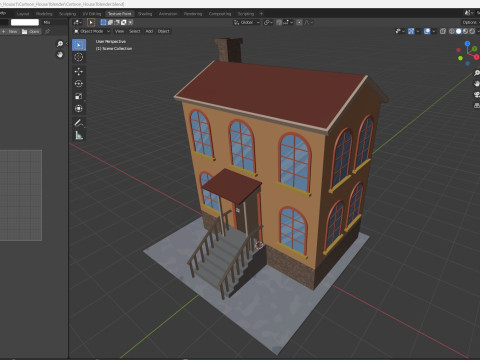Switch to the Modeling workspace tab
Screen dimensions: 480x360
pyautogui.click(x=44, y=14)
